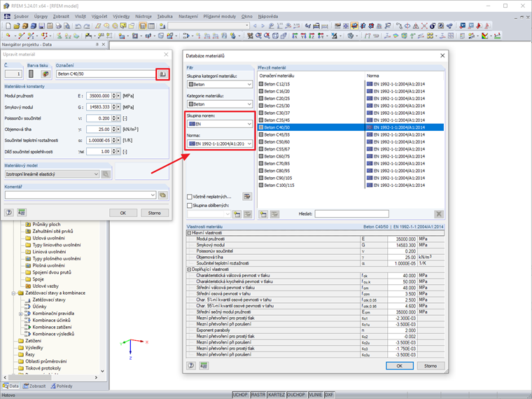Viewport: 532px width, 399px height.
Task: Open the material library icon beside Označení
Action: 162,74
